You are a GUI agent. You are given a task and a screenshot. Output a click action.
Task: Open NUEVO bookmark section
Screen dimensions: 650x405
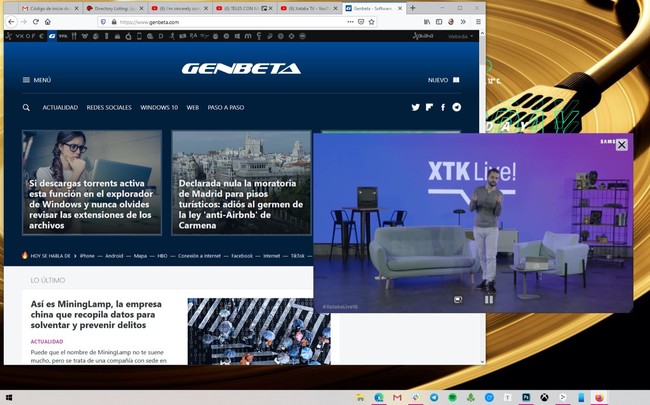(x=444, y=80)
